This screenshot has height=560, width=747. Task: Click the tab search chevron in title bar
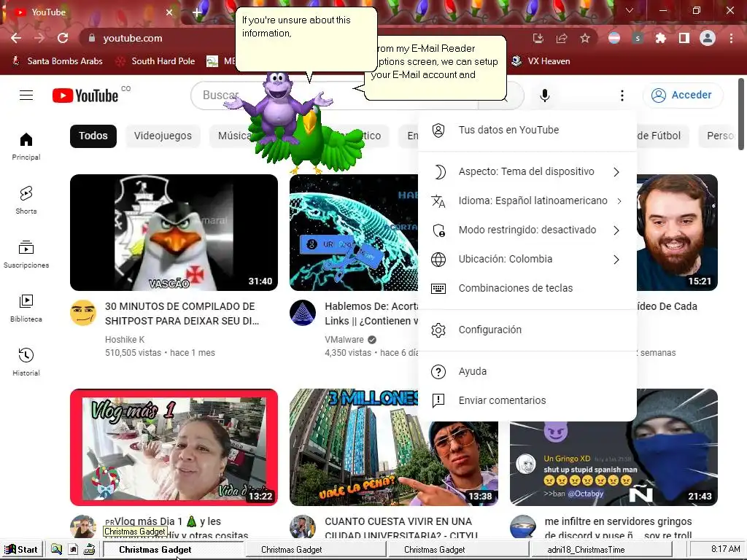630,10
